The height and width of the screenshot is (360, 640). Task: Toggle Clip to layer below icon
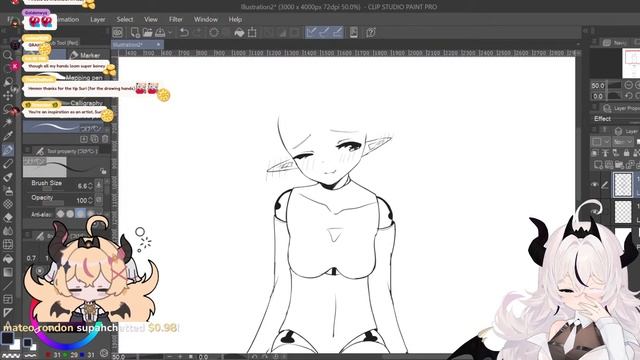tap(595, 153)
